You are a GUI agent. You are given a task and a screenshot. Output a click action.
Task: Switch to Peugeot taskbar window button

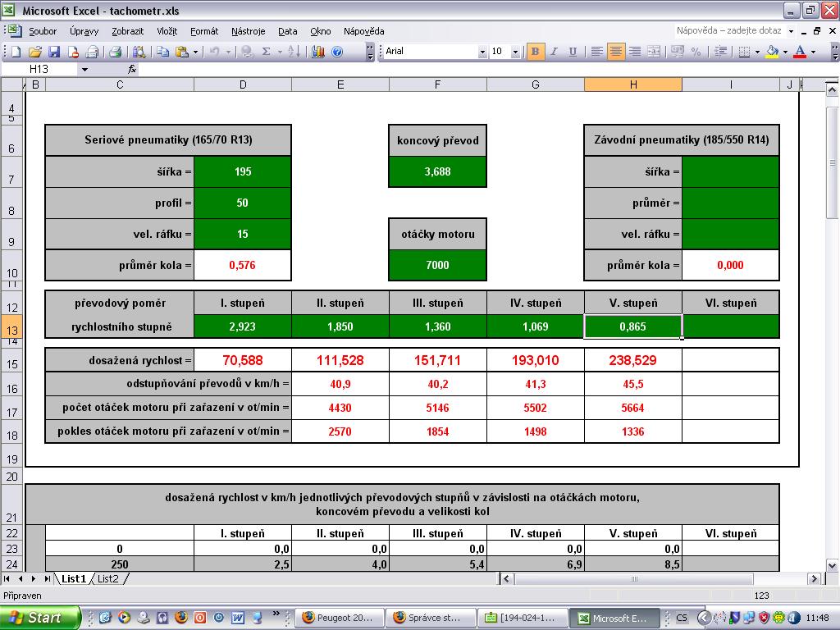click(337, 618)
